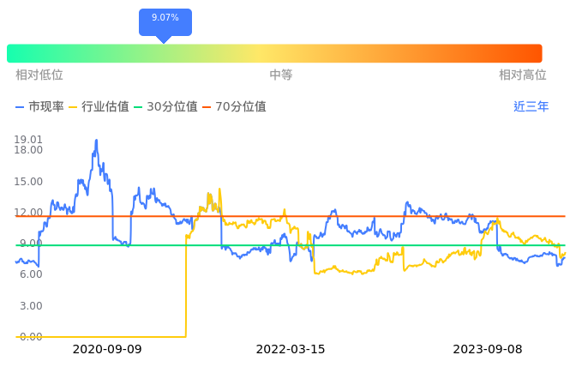Click the green 30th percentile horizontal line

[x=343, y=246]
